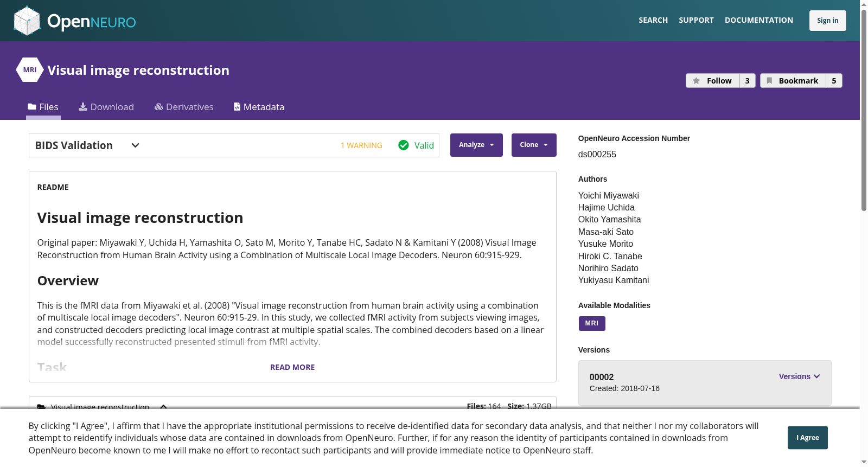Viewport: 868px width, 467px height.
Task: Click the hexagonal MRI badge icon
Action: 30,70
